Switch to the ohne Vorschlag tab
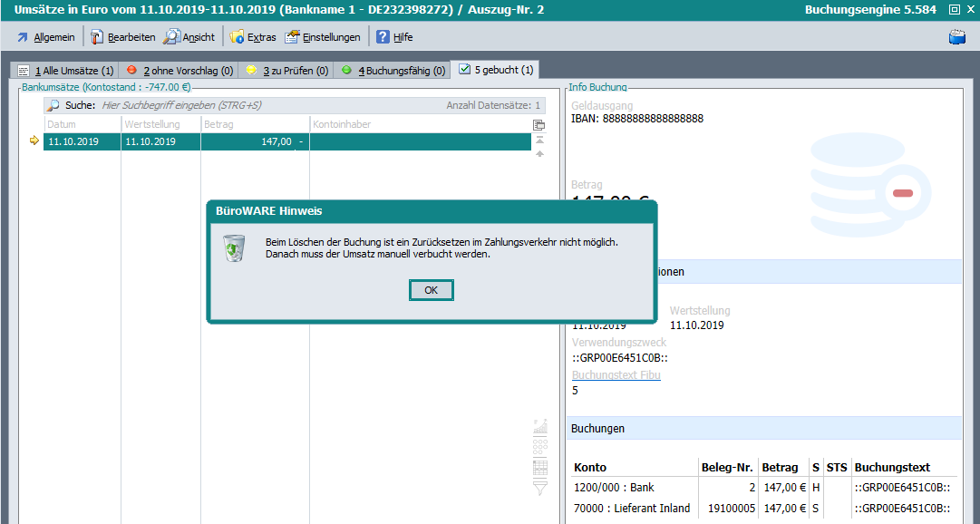Viewport: 980px width, 524px height. (x=179, y=70)
